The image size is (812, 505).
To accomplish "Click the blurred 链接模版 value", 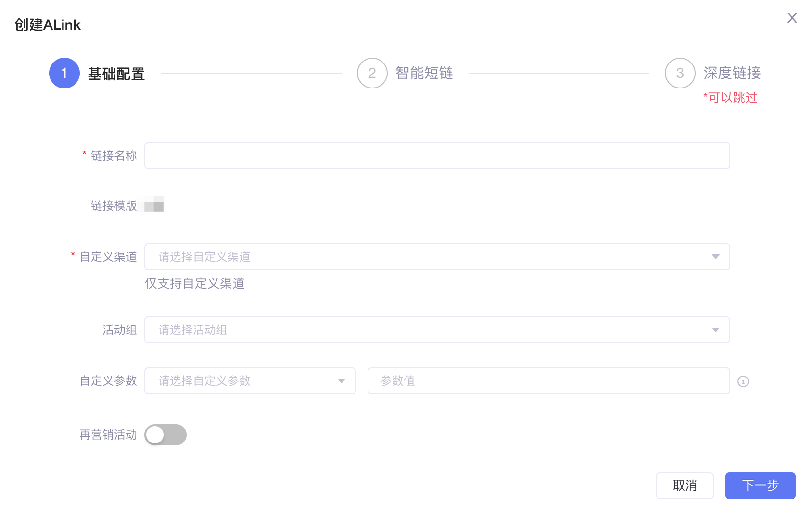I will [x=154, y=204].
